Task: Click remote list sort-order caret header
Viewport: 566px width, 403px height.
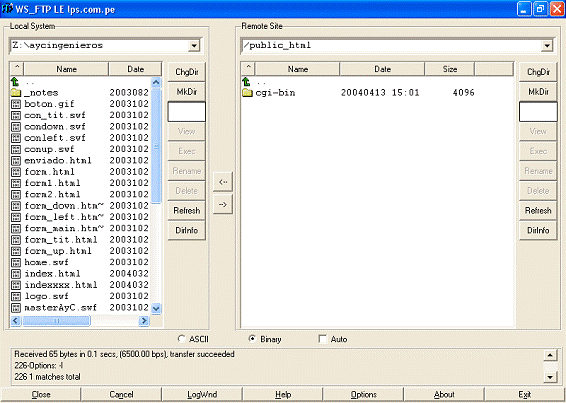Action: (x=248, y=69)
